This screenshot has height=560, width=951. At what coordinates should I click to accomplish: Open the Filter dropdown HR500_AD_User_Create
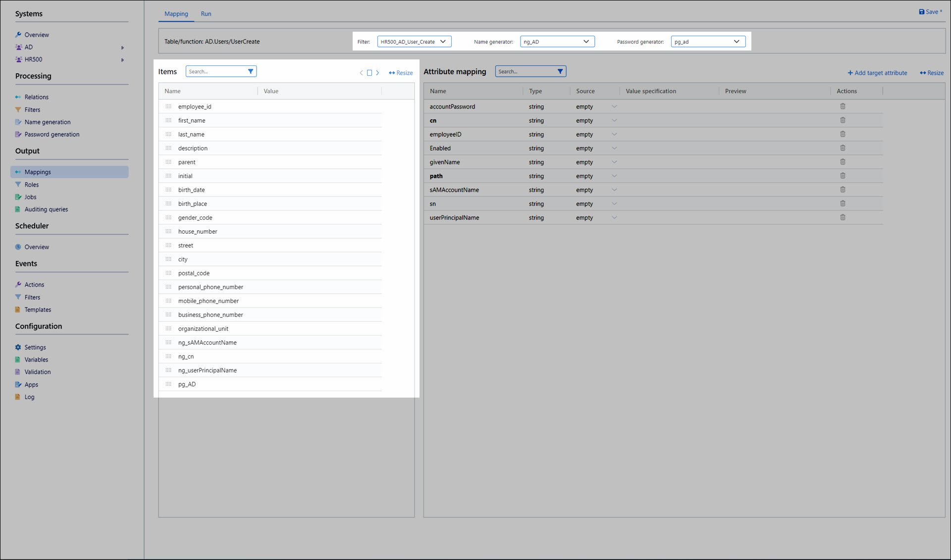[x=414, y=42]
